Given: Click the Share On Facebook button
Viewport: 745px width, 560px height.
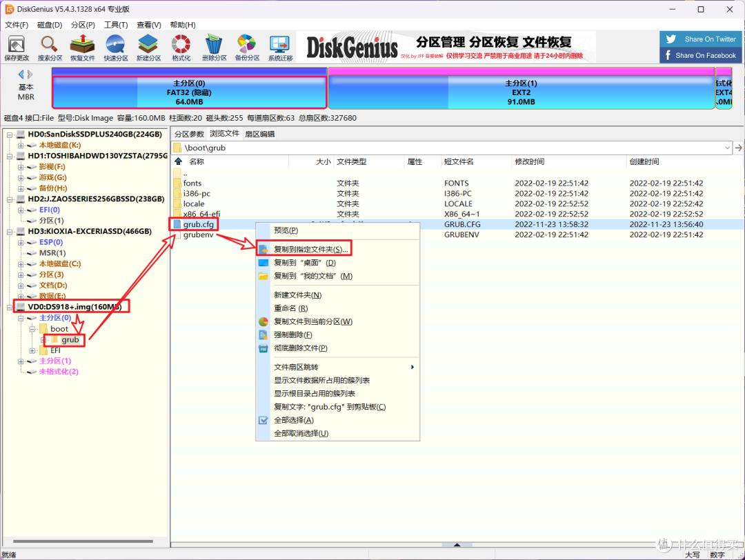Looking at the screenshot, I should (702, 55).
